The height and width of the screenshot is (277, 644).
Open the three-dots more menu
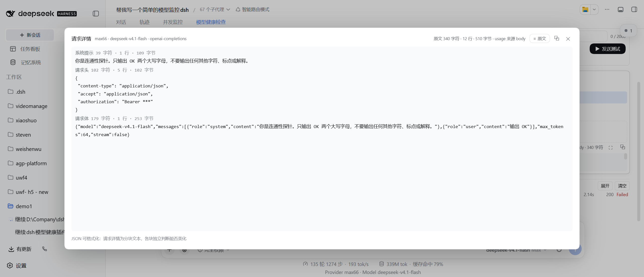pos(607,10)
